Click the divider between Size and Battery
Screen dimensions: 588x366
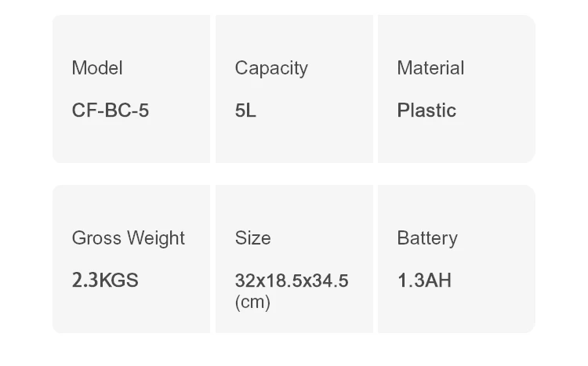tap(375, 259)
